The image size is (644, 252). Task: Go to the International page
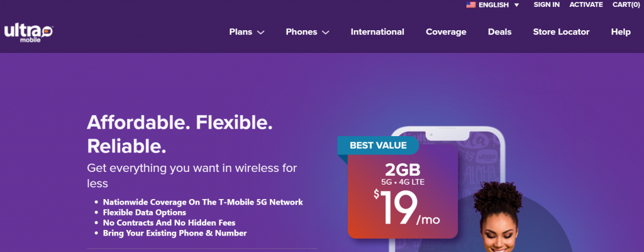click(377, 31)
